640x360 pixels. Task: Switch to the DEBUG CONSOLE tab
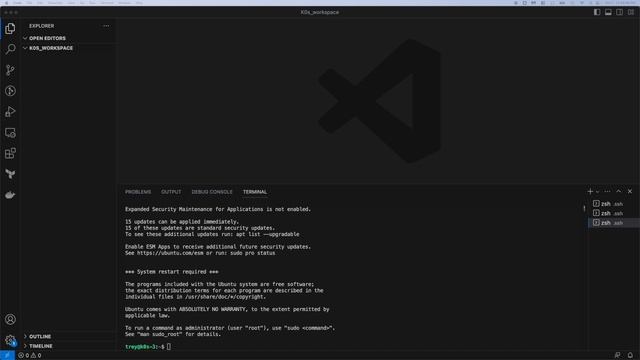click(212, 192)
